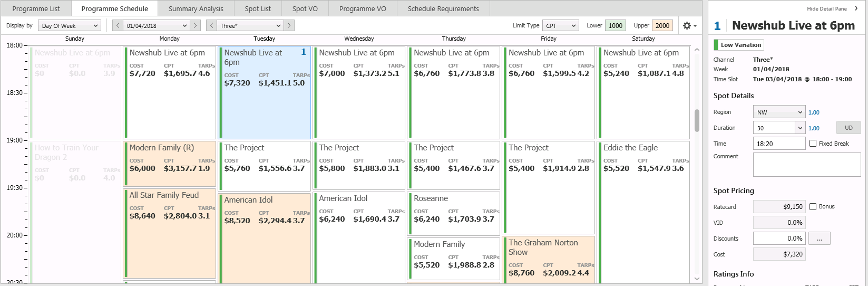This screenshot has width=868, height=286.
Task: Click the Duration 30 field
Action: point(774,128)
